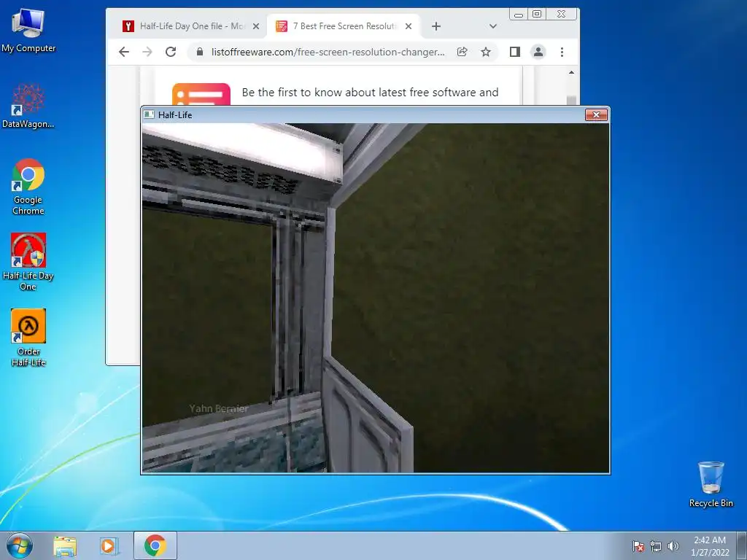This screenshot has height=560, width=747.
Task: Open the volume speaker tray icon
Action: (673, 546)
